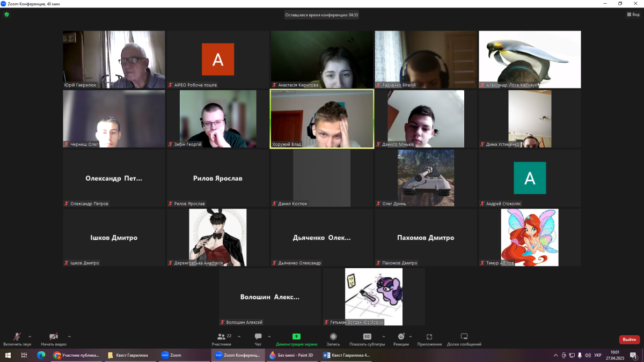
Task: Click the green encryption shield icon
Action: (7, 15)
